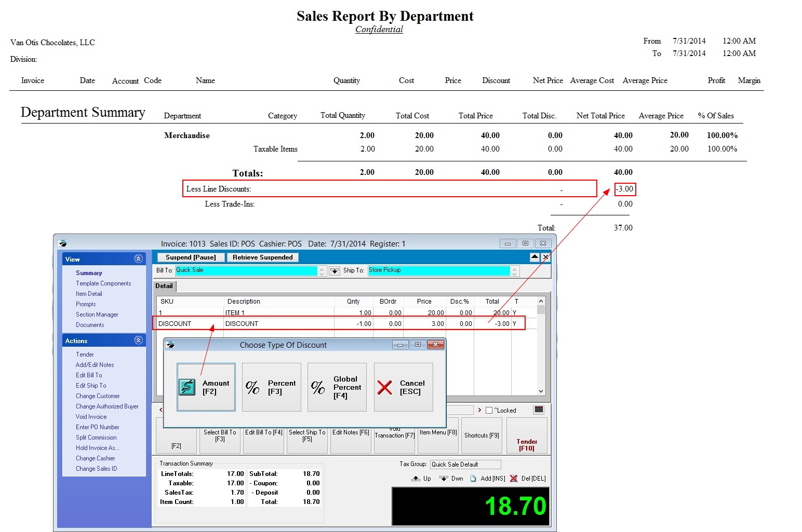Click the Del [DEL] delete icon

[x=514, y=479]
